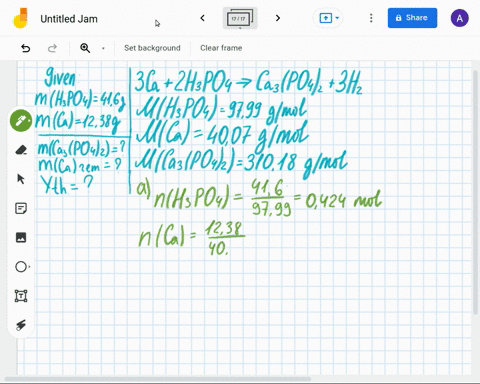Click the vertical scrollbar on the right

click(x=476, y=192)
